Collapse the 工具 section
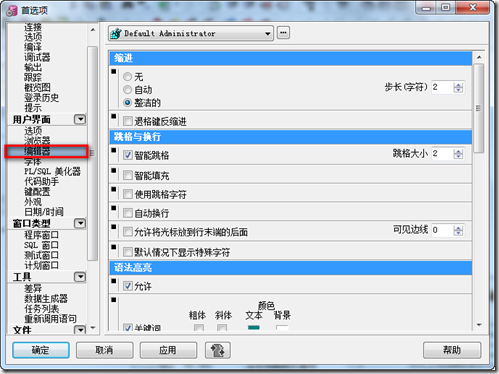Image resolution: width=499 pixels, height=374 pixels. tap(80, 277)
